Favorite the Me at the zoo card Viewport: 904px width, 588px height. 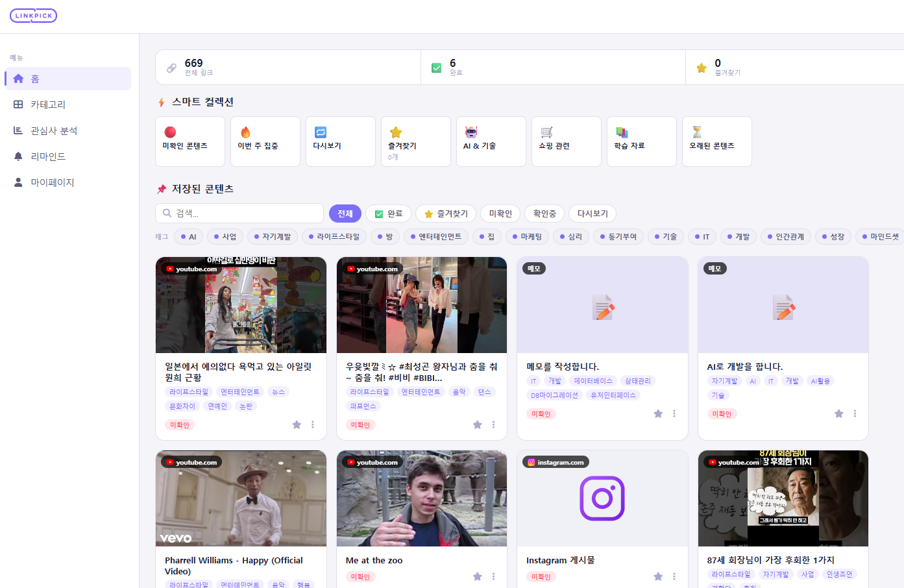coord(478,576)
